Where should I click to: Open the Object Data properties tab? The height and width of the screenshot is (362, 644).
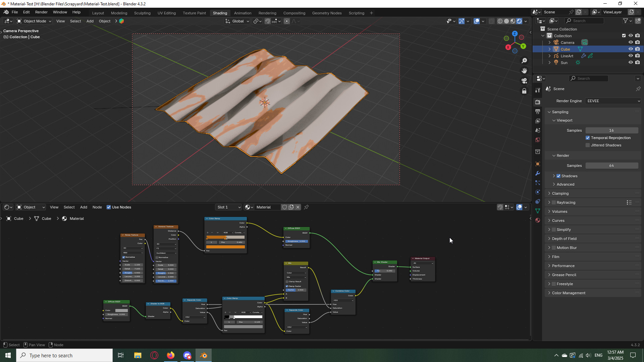tap(538, 211)
